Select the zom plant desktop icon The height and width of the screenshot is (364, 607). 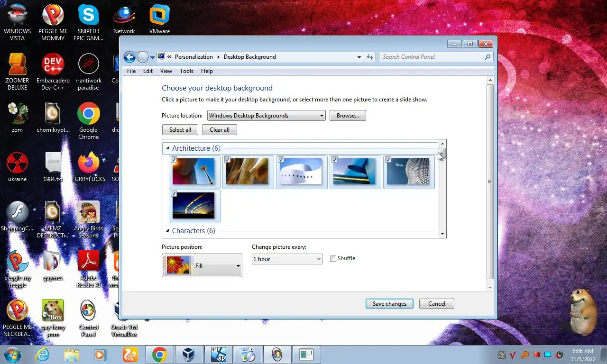(17, 117)
